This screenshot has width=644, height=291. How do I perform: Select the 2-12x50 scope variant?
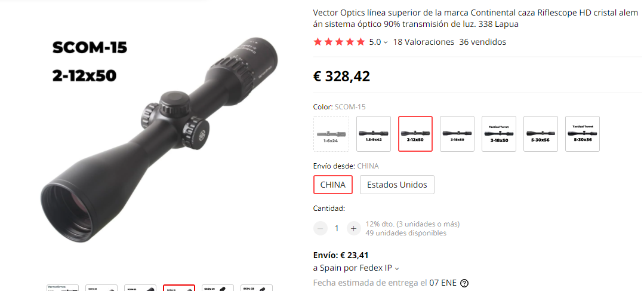(x=415, y=134)
